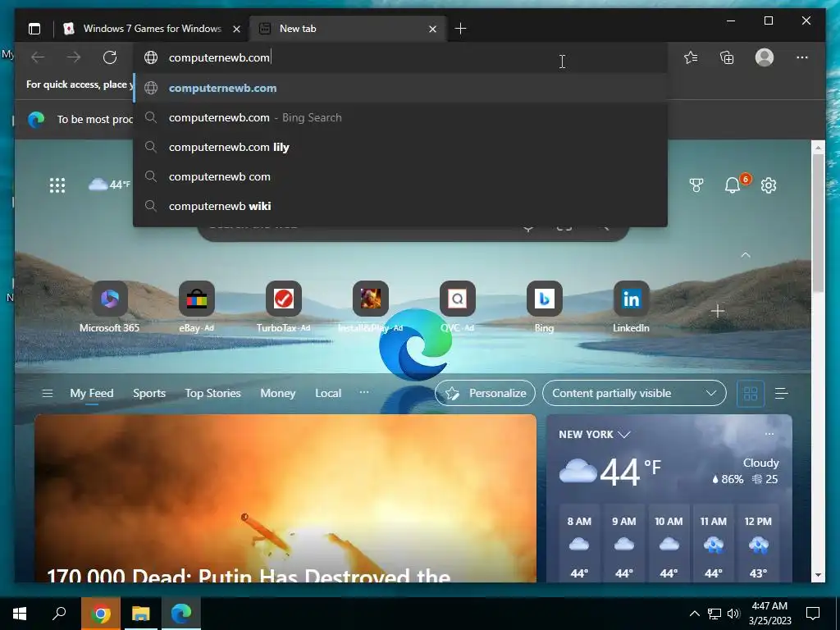This screenshot has height=630, width=840.
Task: Open the feed hamburger menu icon
Action: [47, 394]
